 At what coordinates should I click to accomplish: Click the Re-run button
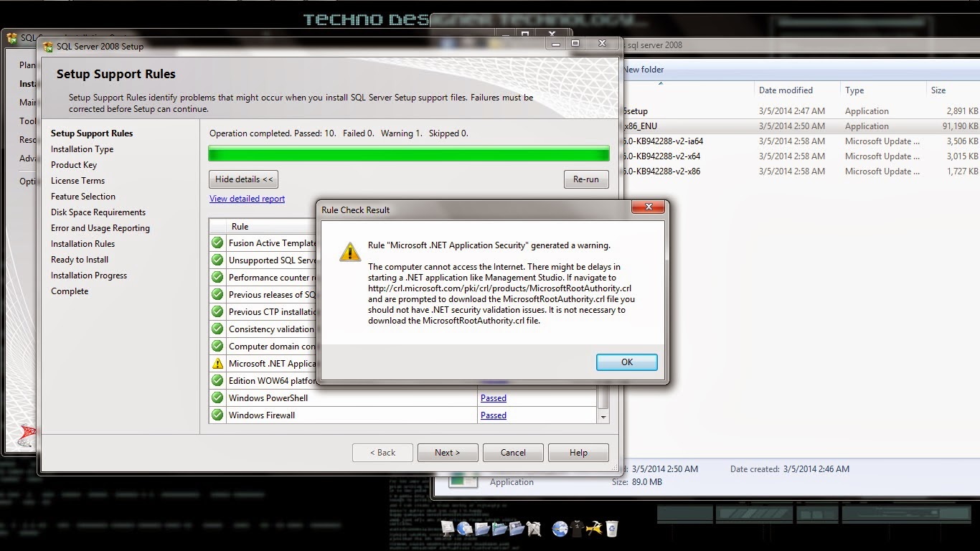pyautogui.click(x=586, y=179)
